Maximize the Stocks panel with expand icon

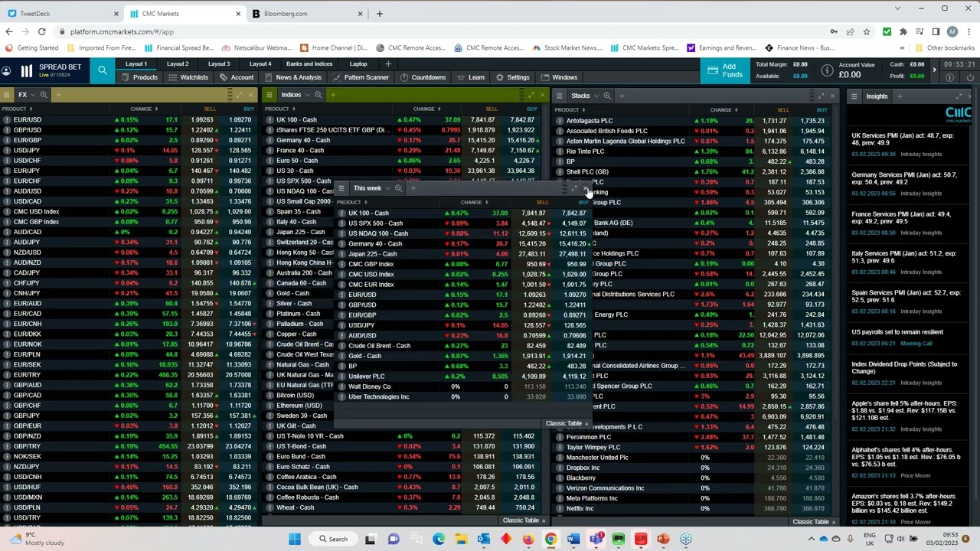[820, 96]
